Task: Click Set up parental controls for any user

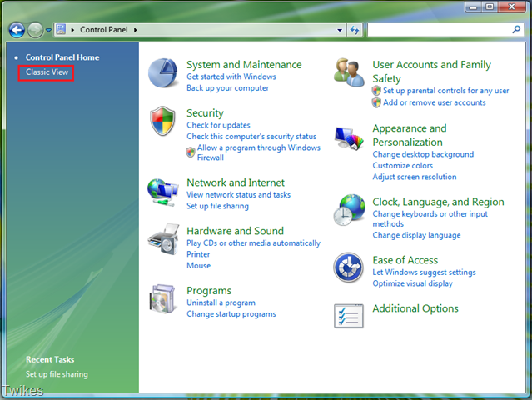Action: [445, 91]
